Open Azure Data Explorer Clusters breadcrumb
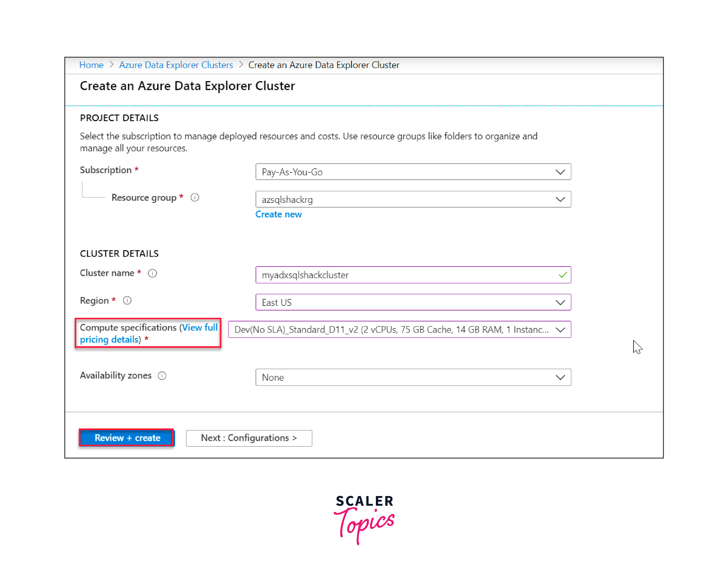 (176, 65)
